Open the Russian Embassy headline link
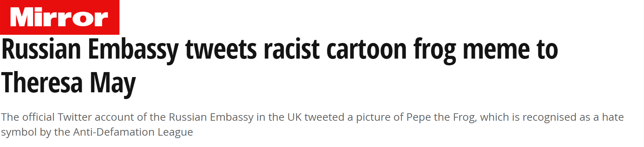Screen dimensions: 644x147 pos(279,66)
